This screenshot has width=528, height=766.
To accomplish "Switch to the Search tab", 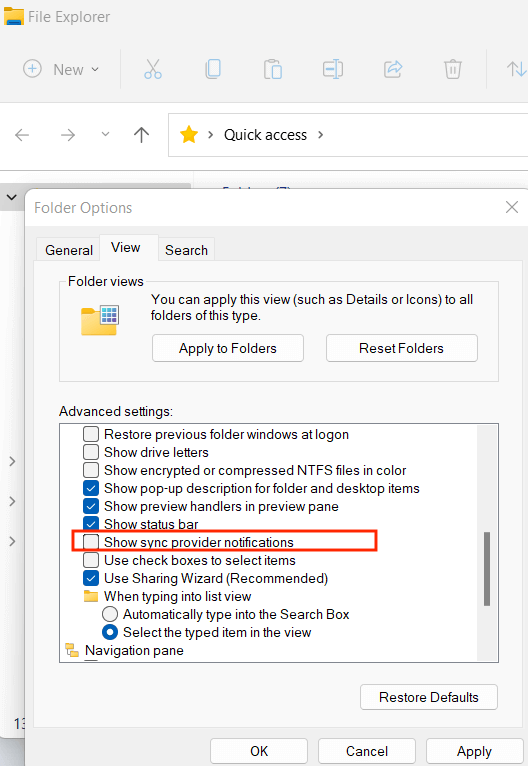I will tap(186, 250).
